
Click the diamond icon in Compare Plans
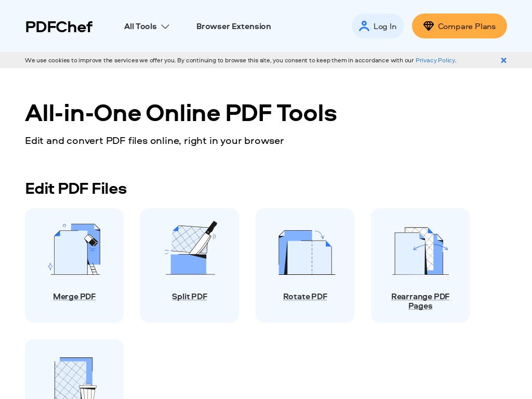tap(428, 26)
